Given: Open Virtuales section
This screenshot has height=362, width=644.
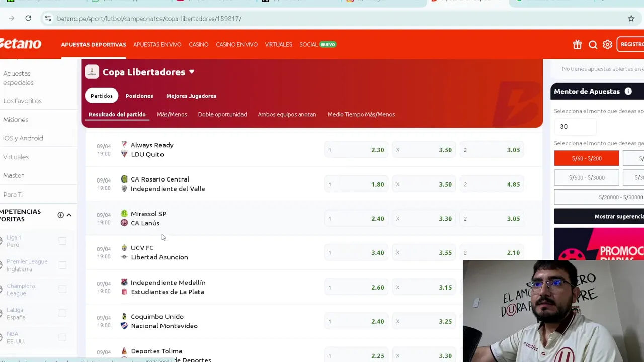Looking at the screenshot, I should 278,45.
